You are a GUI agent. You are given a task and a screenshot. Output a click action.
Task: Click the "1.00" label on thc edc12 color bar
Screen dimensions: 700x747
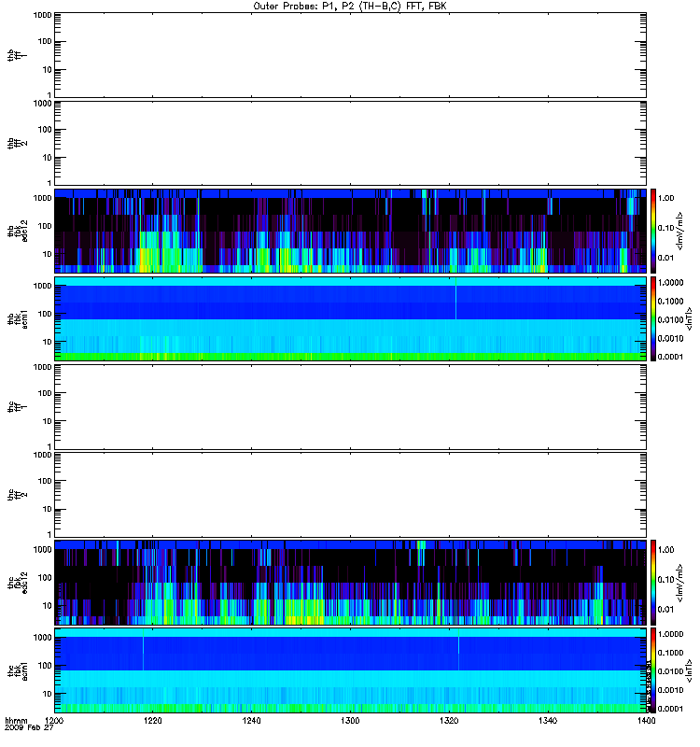click(x=666, y=550)
